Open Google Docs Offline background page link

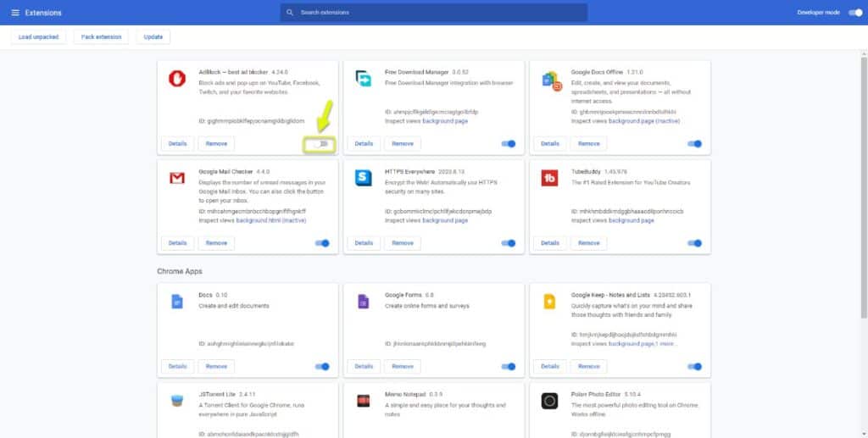[644, 120]
